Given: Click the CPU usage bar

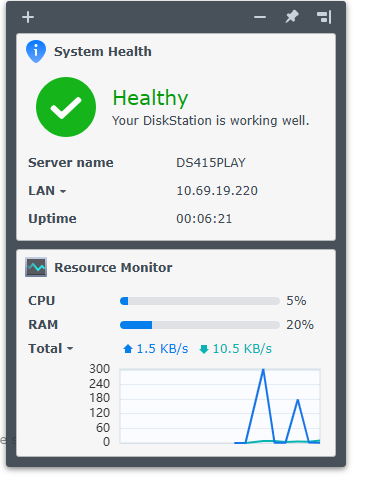Looking at the screenshot, I should point(200,301).
